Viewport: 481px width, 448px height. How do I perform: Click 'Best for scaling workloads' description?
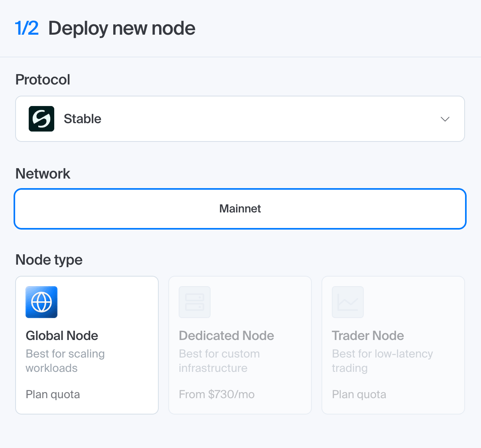(x=65, y=361)
